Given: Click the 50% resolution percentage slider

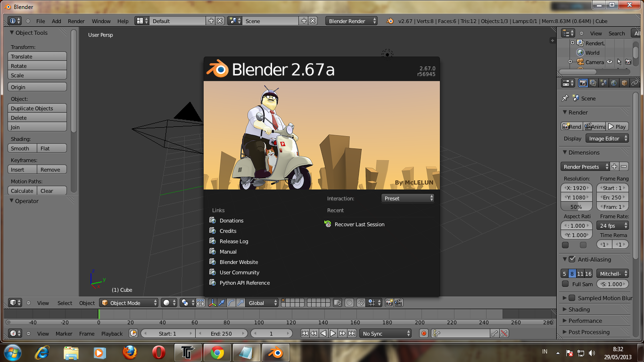Looking at the screenshot, I should coord(576,206).
